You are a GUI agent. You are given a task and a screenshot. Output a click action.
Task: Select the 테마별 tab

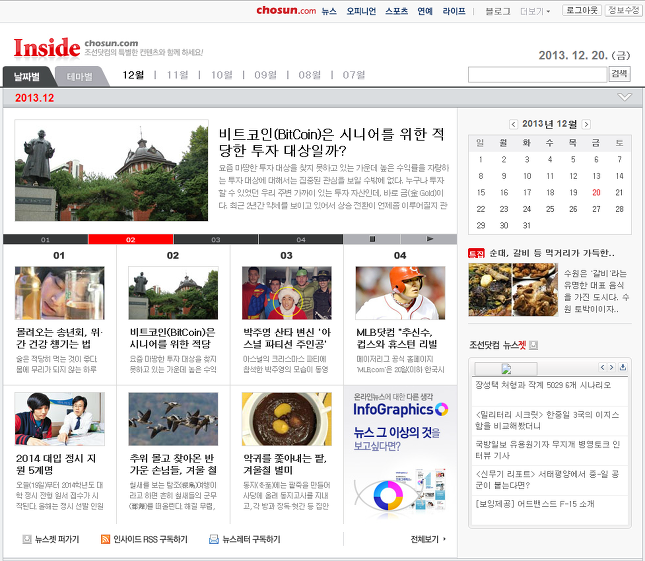[x=80, y=76]
